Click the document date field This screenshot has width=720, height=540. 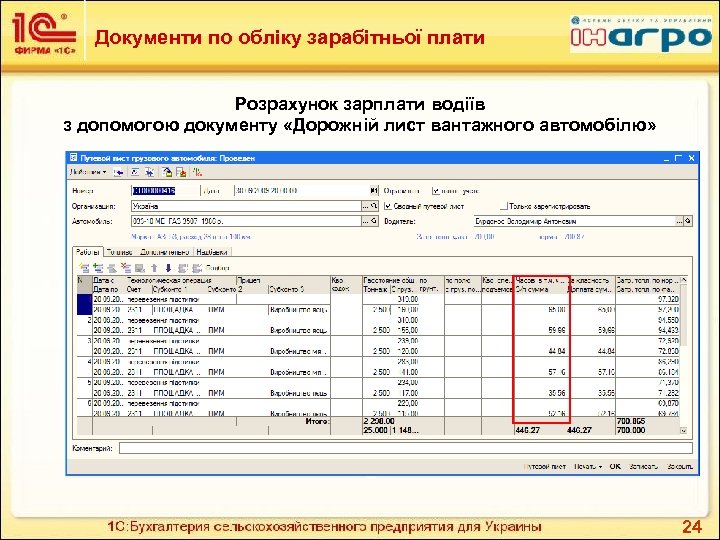click(x=302, y=191)
